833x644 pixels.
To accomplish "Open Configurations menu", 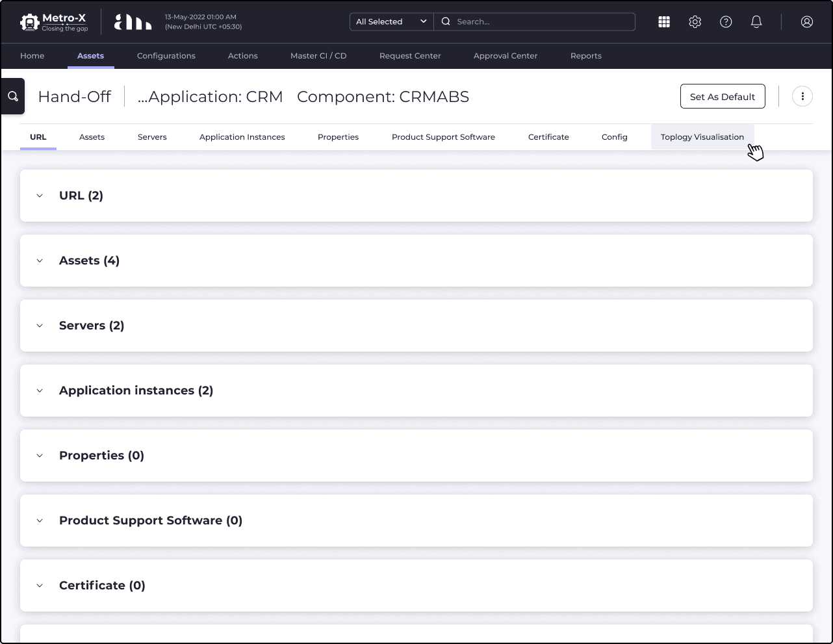I will click(166, 56).
